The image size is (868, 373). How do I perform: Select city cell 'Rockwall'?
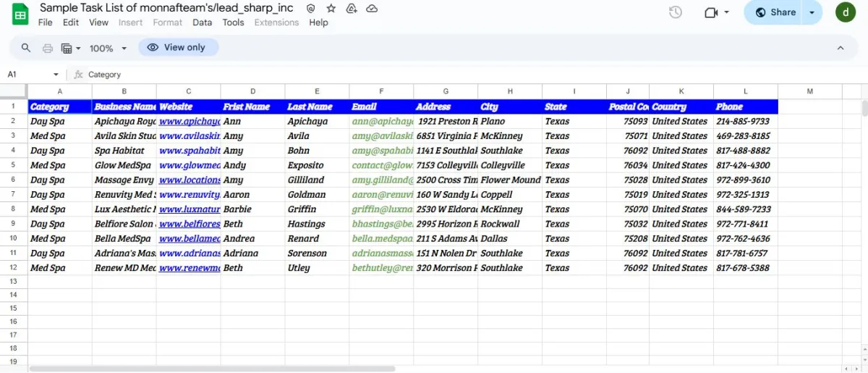pos(510,225)
